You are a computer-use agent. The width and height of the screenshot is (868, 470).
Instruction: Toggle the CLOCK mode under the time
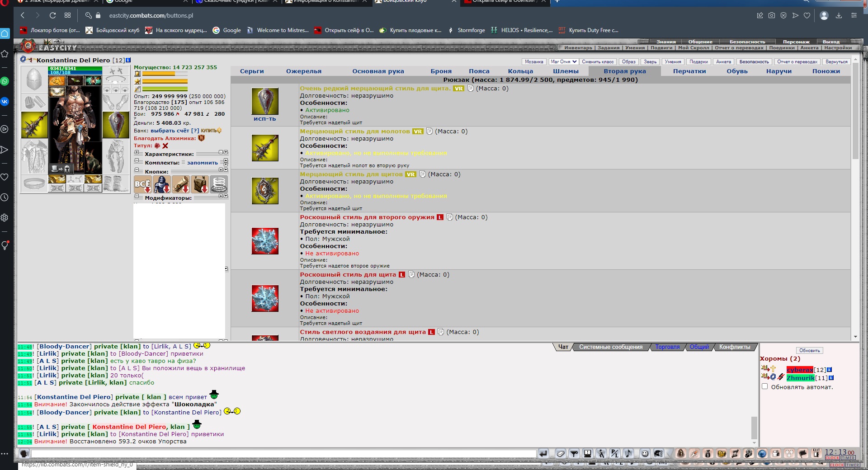[832, 458]
